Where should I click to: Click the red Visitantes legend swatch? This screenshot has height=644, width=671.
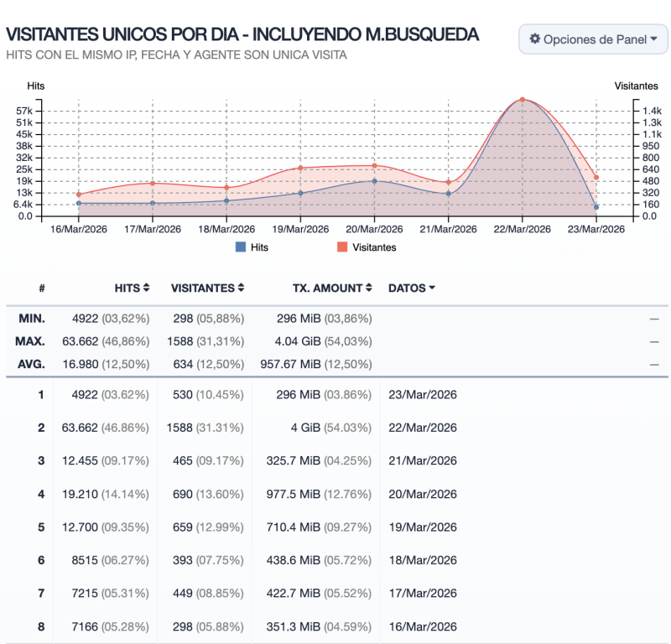(x=342, y=247)
